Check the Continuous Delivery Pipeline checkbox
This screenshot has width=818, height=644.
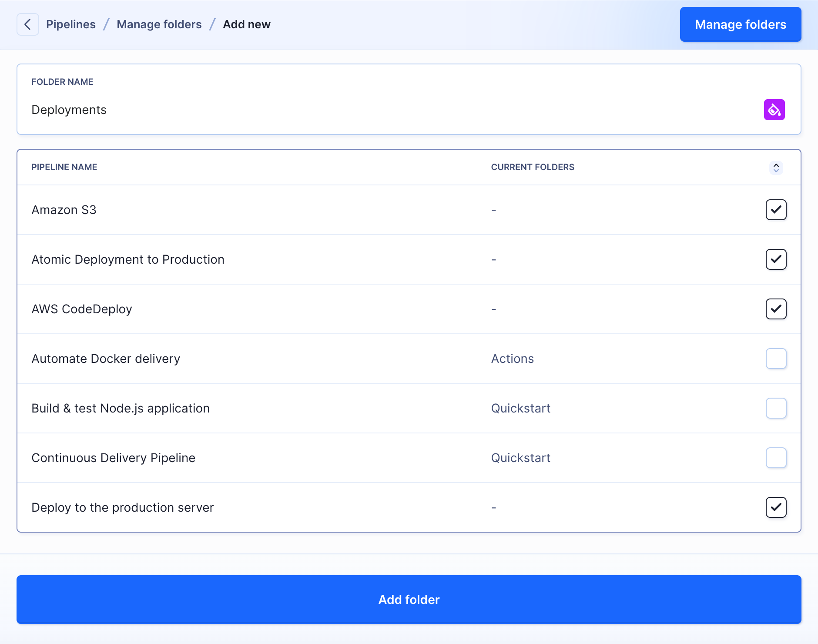(776, 458)
